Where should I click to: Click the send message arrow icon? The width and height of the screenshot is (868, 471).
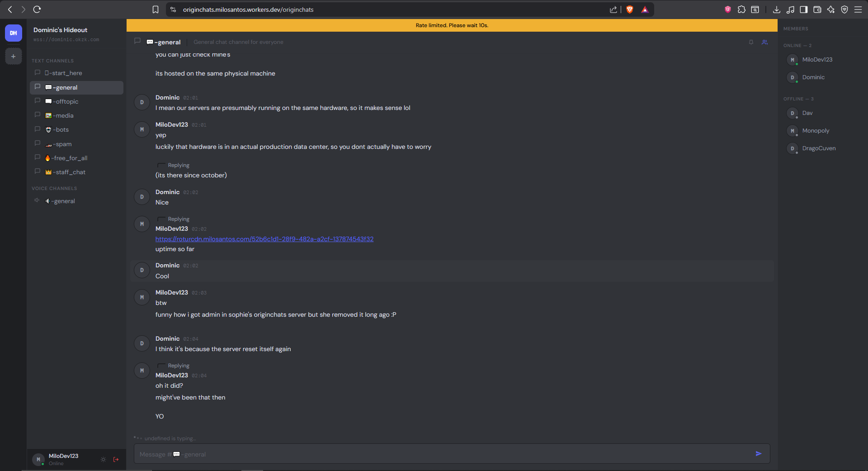[758, 453]
